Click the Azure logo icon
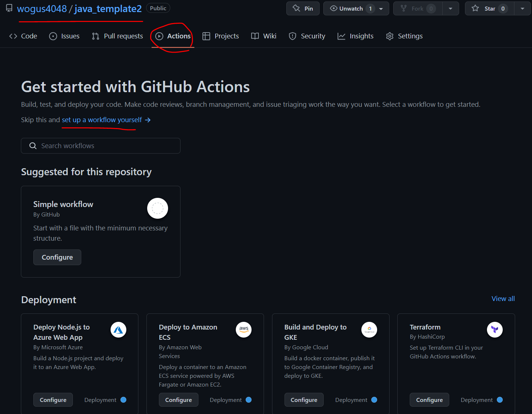The width and height of the screenshot is (532, 414). pyautogui.click(x=119, y=330)
